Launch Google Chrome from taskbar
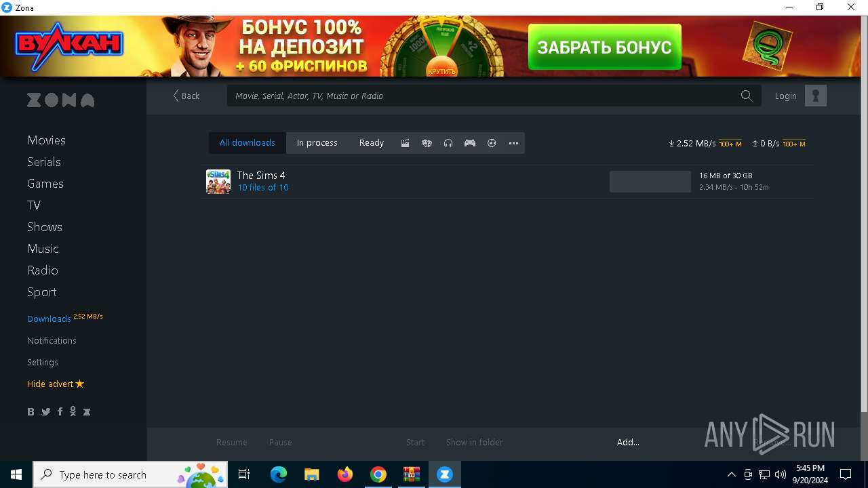Screen dimensions: 868x488 coord(378,474)
